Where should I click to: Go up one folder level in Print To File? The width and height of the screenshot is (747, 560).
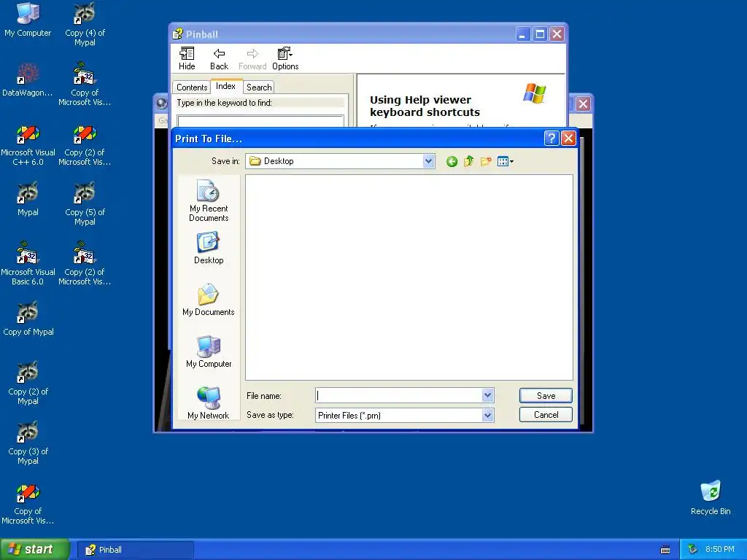pyautogui.click(x=469, y=161)
